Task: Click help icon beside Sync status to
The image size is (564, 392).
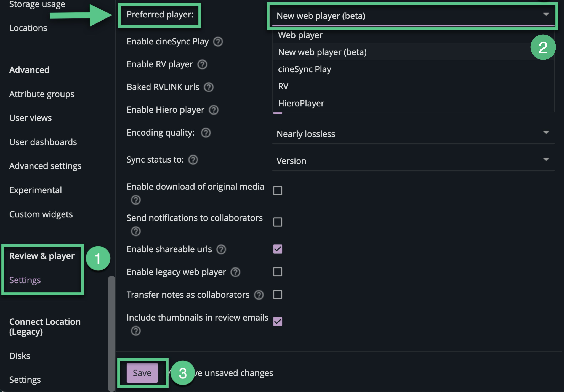Action: (193, 160)
